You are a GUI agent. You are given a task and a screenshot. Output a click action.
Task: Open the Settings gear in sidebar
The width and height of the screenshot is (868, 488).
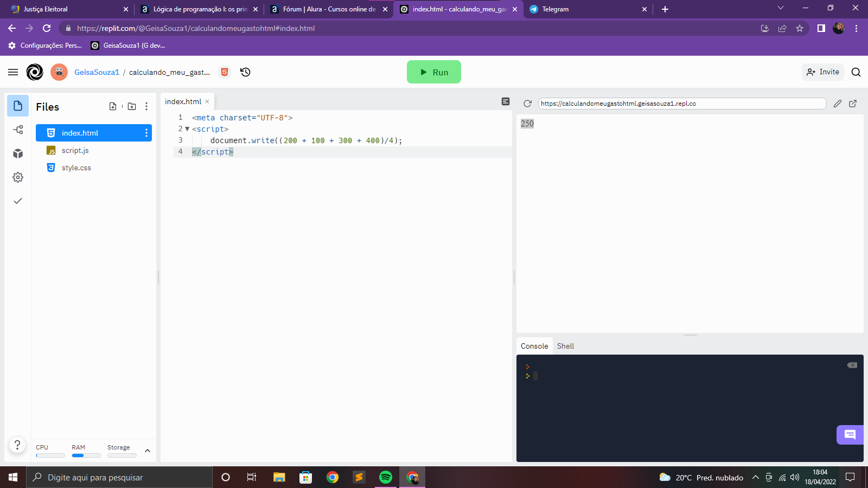coord(18,177)
